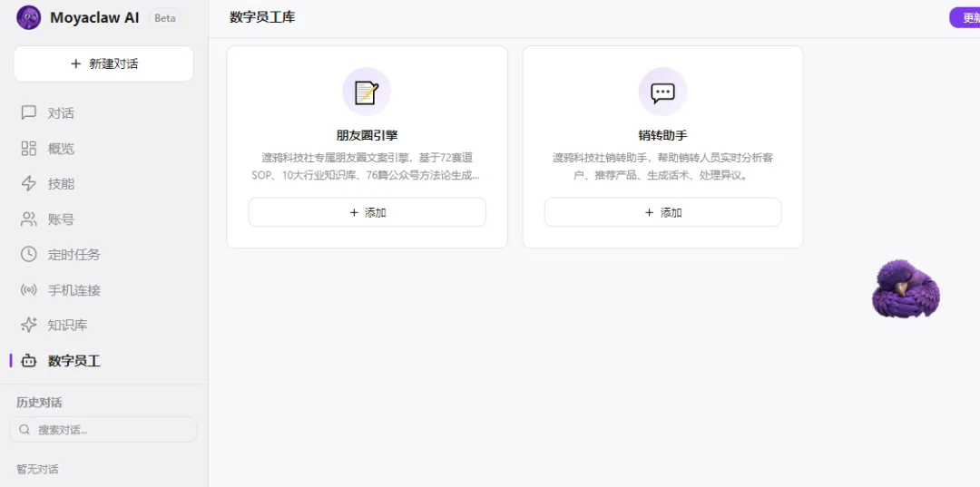Click the 销转助手 description text
980x487 pixels.
pyautogui.click(x=662, y=167)
